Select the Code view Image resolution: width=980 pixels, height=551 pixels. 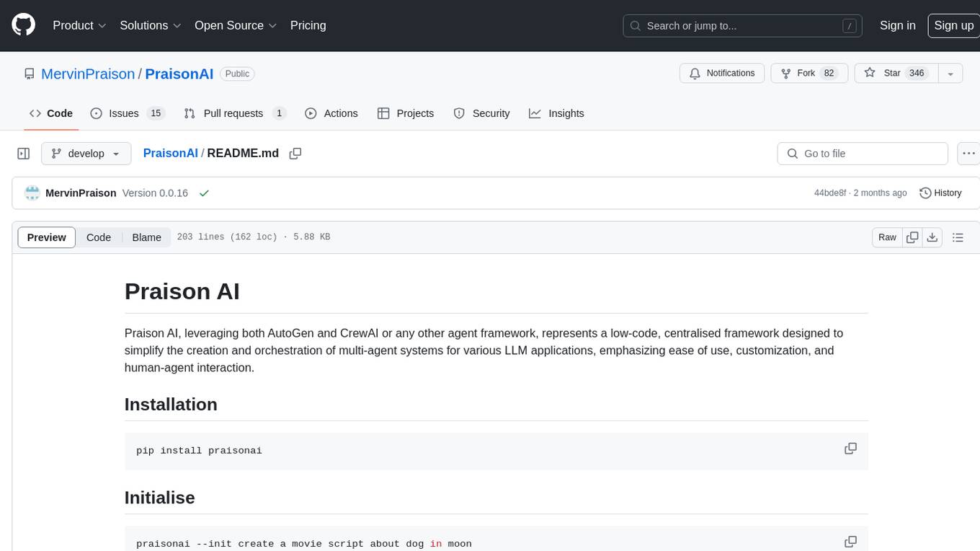[99, 237]
